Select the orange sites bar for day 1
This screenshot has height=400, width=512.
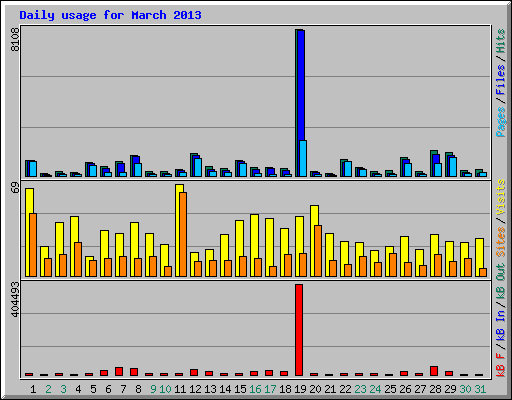[x=33, y=245]
